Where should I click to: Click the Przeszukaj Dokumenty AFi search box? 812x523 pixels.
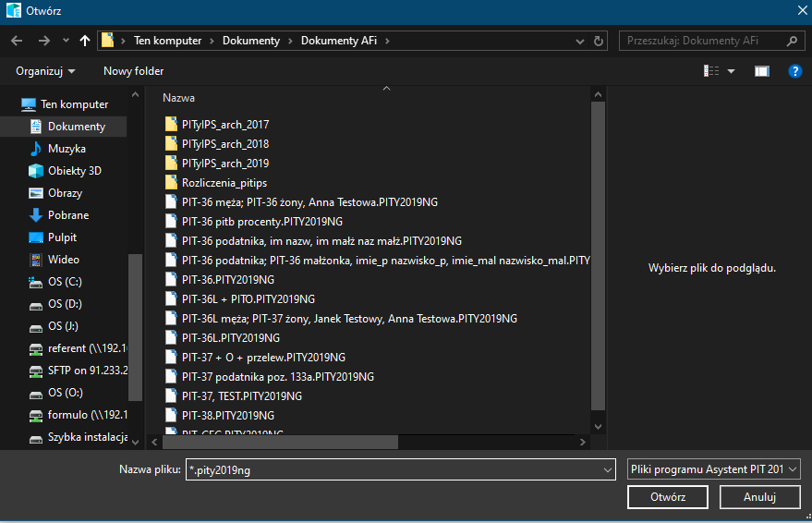pos(704,41)
